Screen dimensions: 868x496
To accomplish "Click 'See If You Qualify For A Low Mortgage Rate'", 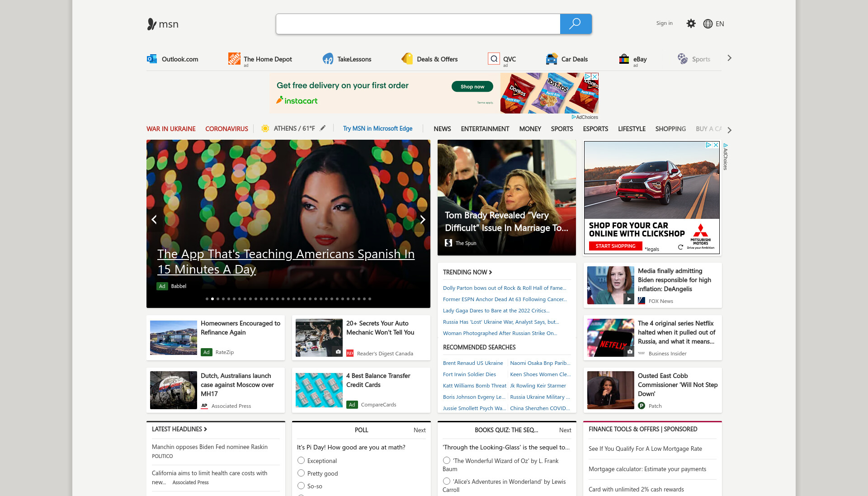I will coord(645,449).
